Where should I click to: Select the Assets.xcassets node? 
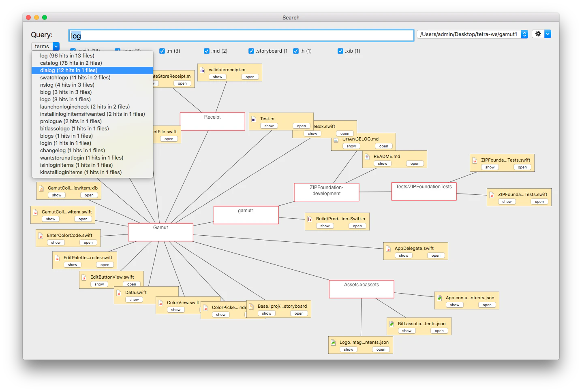(x=361, y=289)
